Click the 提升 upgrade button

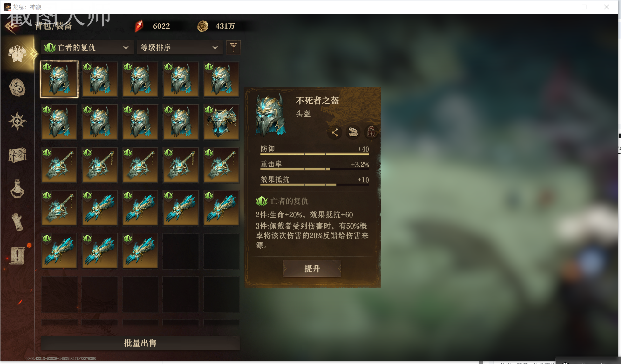pyautogui.click(x=312, y=269)
